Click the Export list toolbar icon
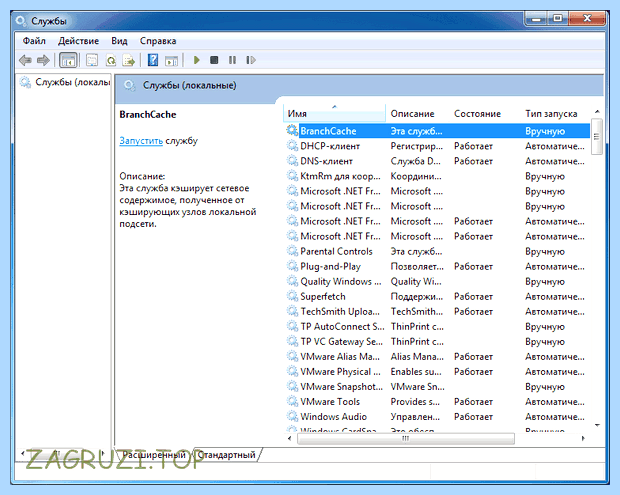 click(129, 60)
